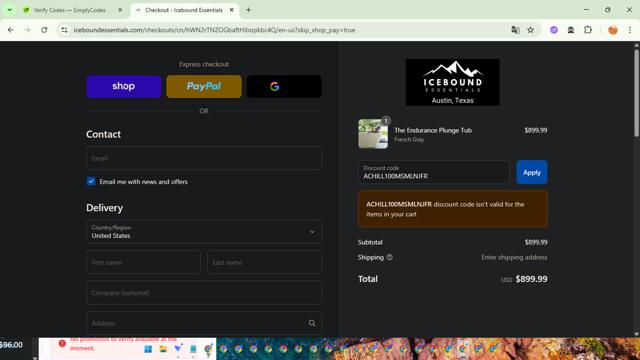The height and width of the screenshot is (360, 640).
Task: Focus the Address field
Action: (x=204, y=323)
